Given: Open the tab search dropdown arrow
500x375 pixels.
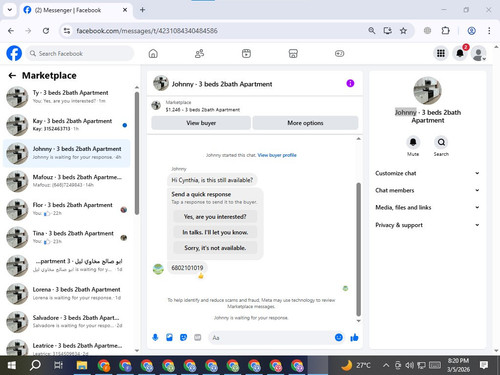Looking at the screenshot, I should pyautogui.click(x=10, y=10).
